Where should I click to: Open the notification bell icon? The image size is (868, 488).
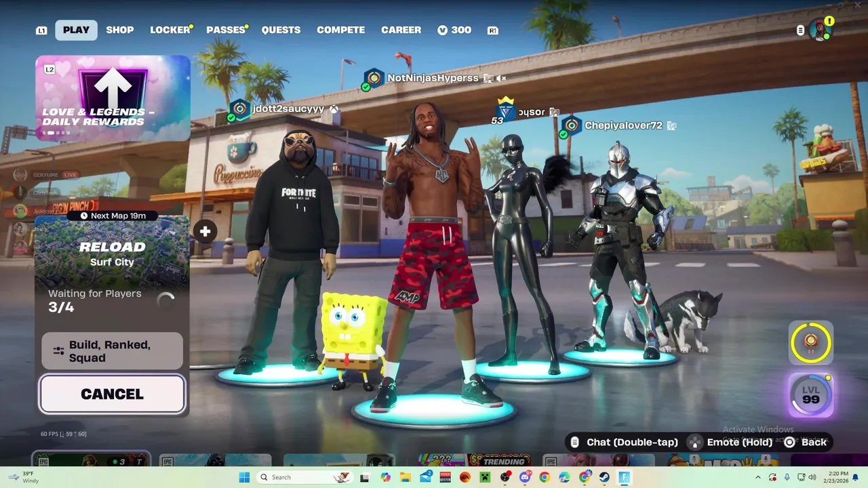(855, 477)
